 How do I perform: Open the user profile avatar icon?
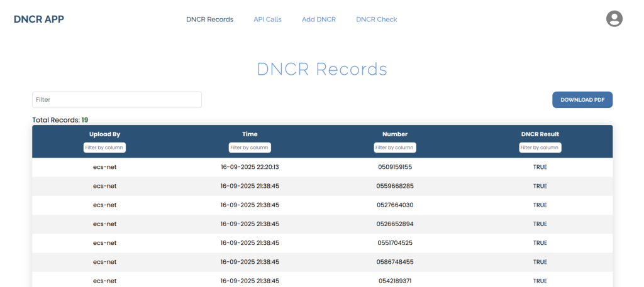(614, 19)
